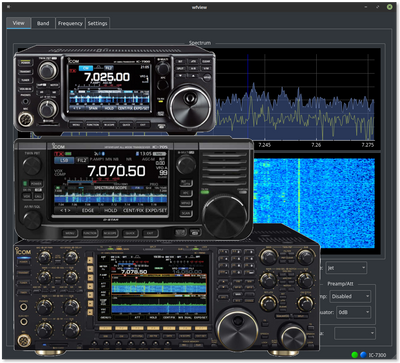Viewport: 400px width, 363px height.
Task: Click the window menu icon at title bar left
Action: pyautogui.click(x=8, y=7)
